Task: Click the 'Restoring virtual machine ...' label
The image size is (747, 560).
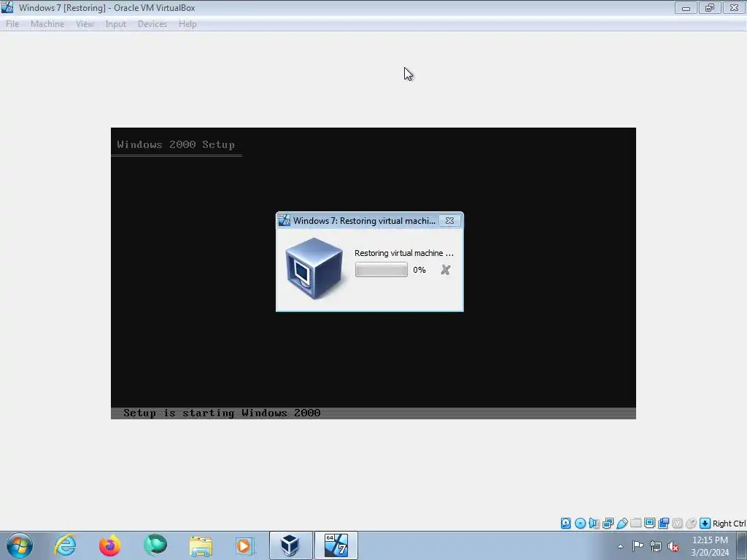Action: click(x=404, y=253)
